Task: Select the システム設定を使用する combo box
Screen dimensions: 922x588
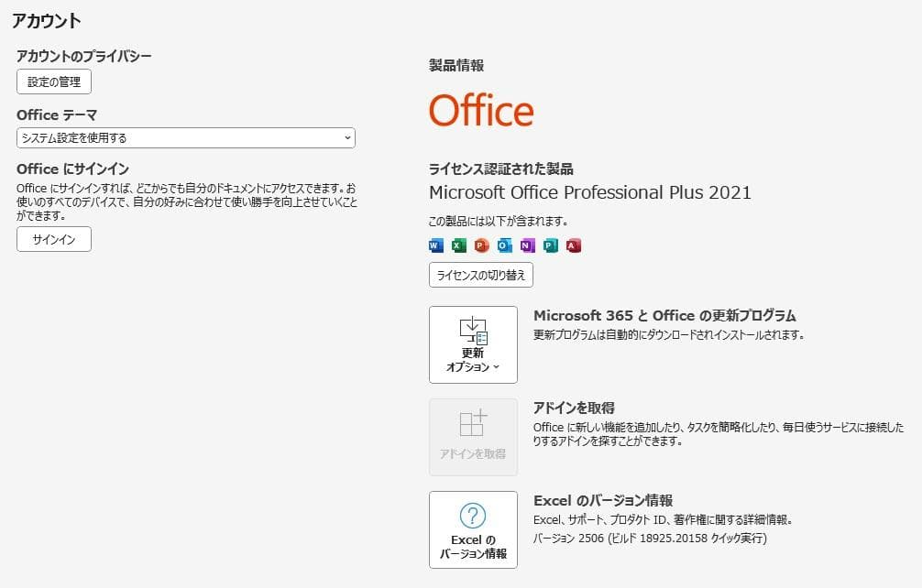Action: tap(183, 137)
